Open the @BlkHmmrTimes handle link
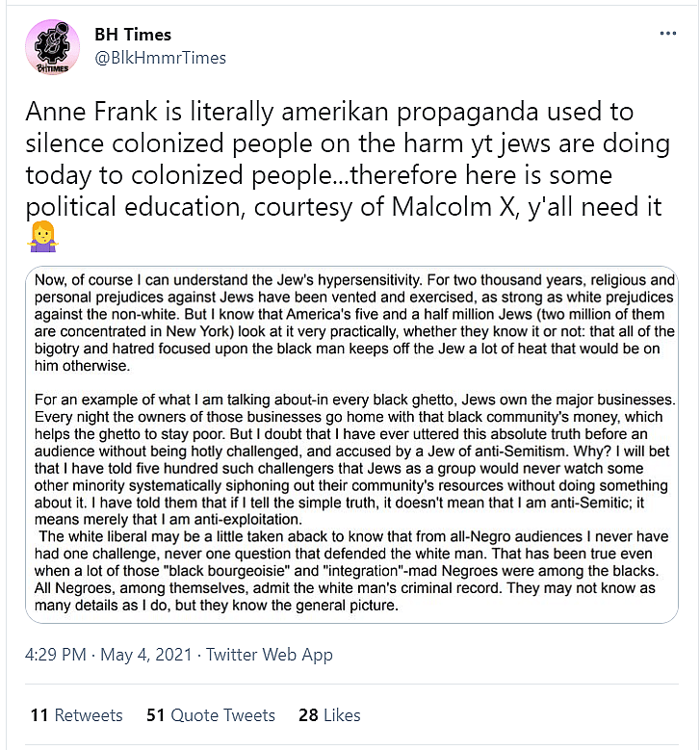This screenshot has height=750, width=700. [x=159, y=58]
